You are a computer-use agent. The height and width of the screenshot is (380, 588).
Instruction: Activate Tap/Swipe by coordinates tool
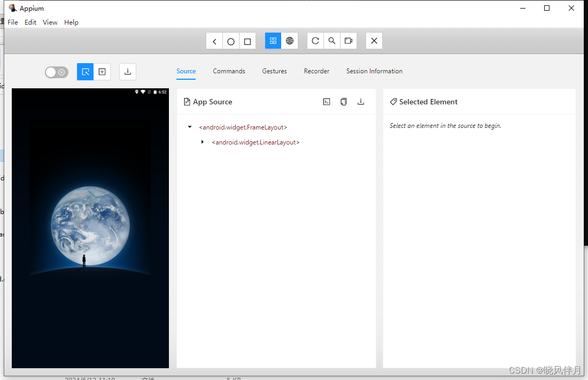102,72
